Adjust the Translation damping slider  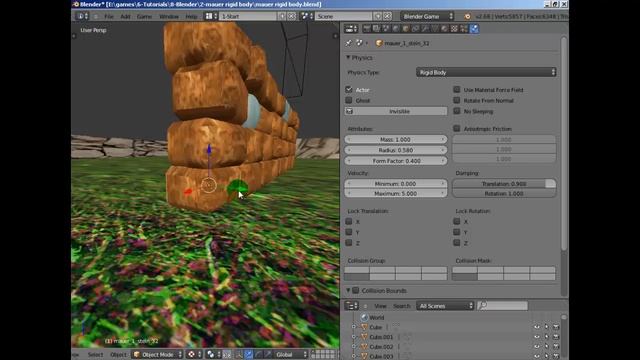504,184
